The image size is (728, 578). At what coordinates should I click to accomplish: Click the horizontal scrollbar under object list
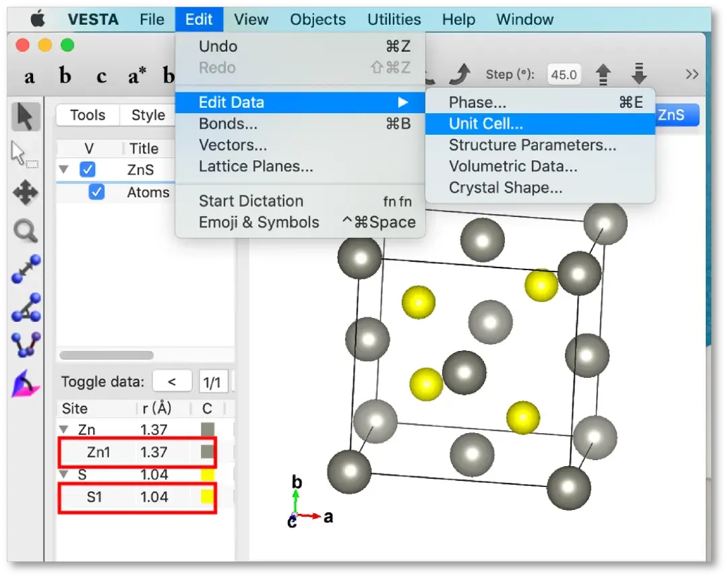click(x=107, y=355)
